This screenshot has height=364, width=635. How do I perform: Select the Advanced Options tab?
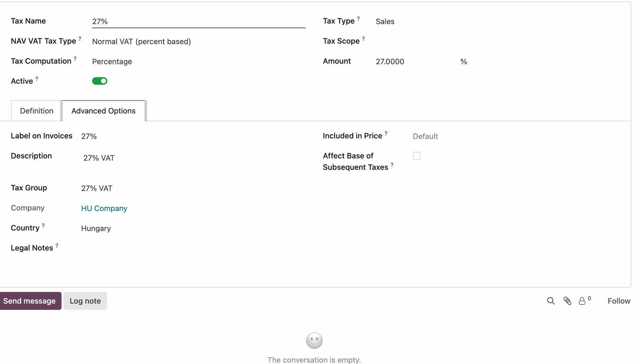[x=104, y=111]
